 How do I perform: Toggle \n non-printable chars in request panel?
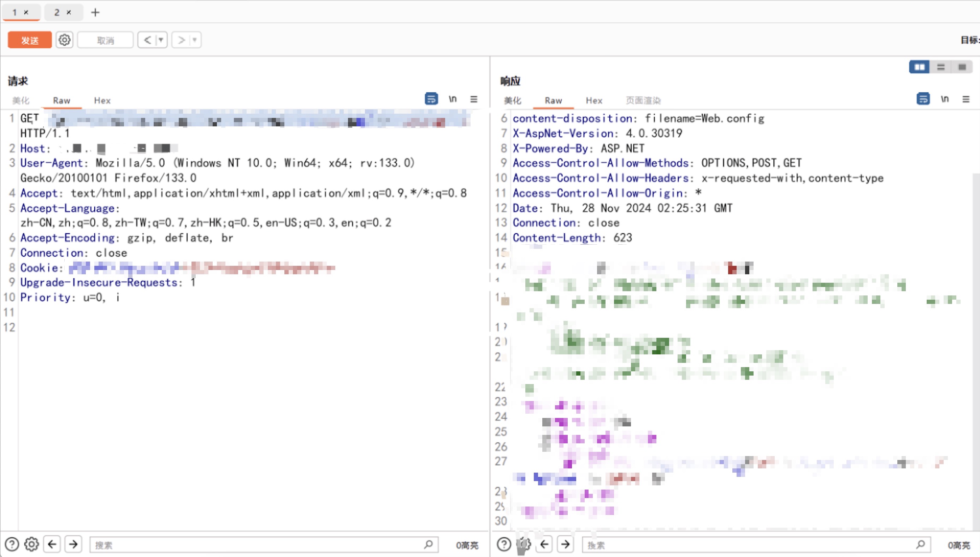(x=453, y=99)
